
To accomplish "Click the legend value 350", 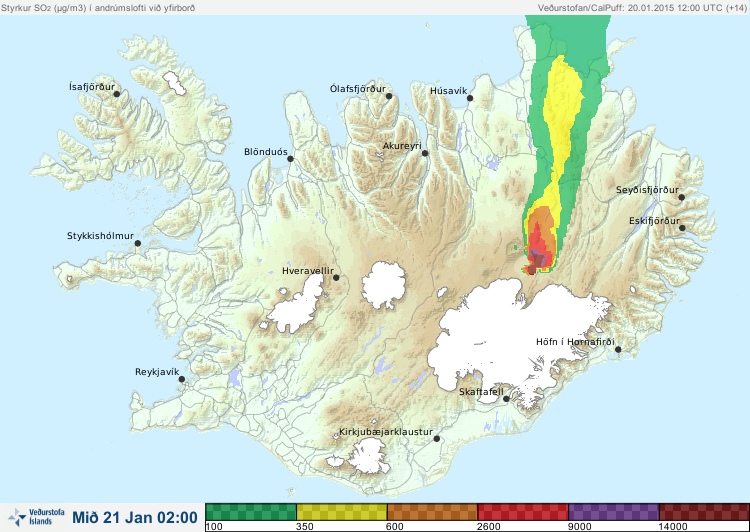I will (305, 527).
